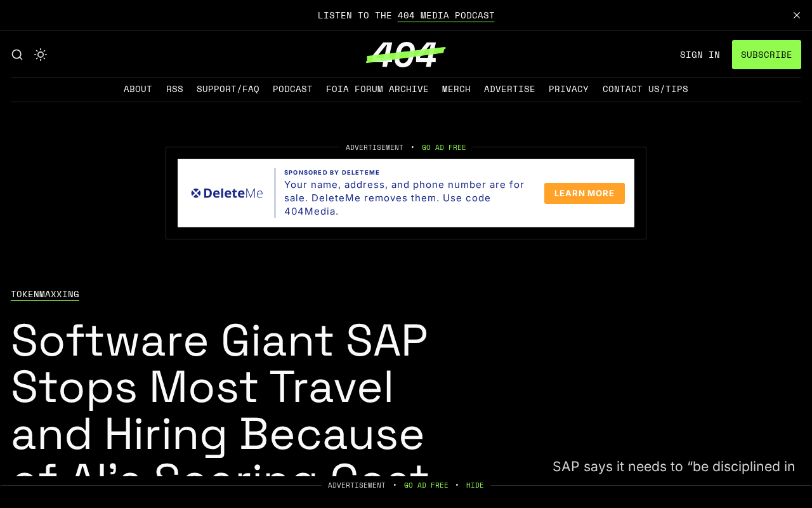This screenshot has width=812, height=508.
Task: Close the podcast announcement banner
Action: (x=797, y=15)
